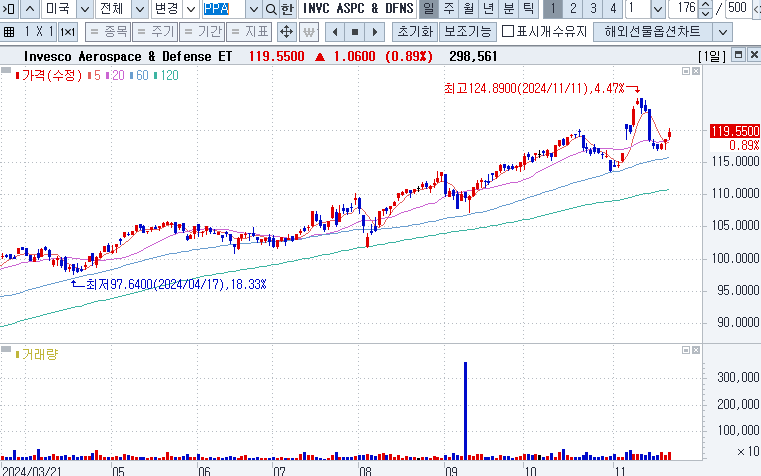
Task: Click the red 119.5500 axis price label
Action: [735, 131]
